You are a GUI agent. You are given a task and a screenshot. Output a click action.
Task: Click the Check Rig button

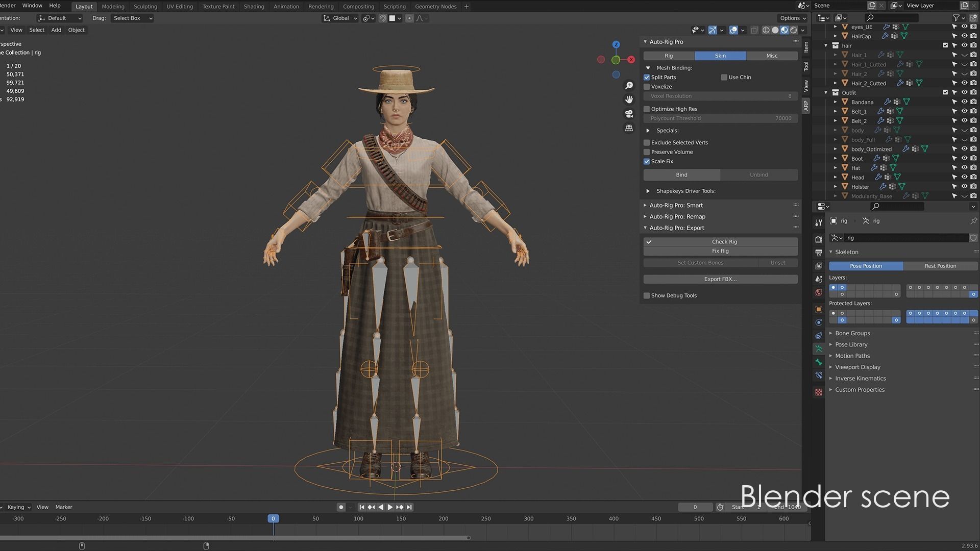point(720,242)
